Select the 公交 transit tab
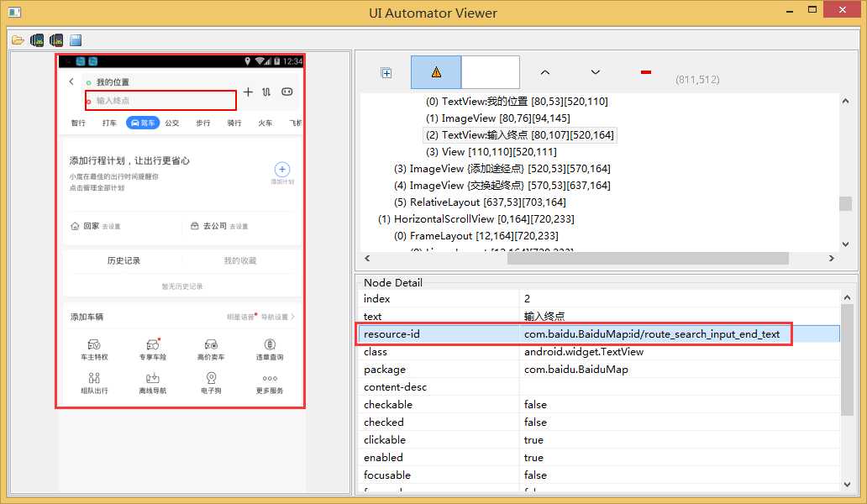The image size is (867, 504). 172,123
